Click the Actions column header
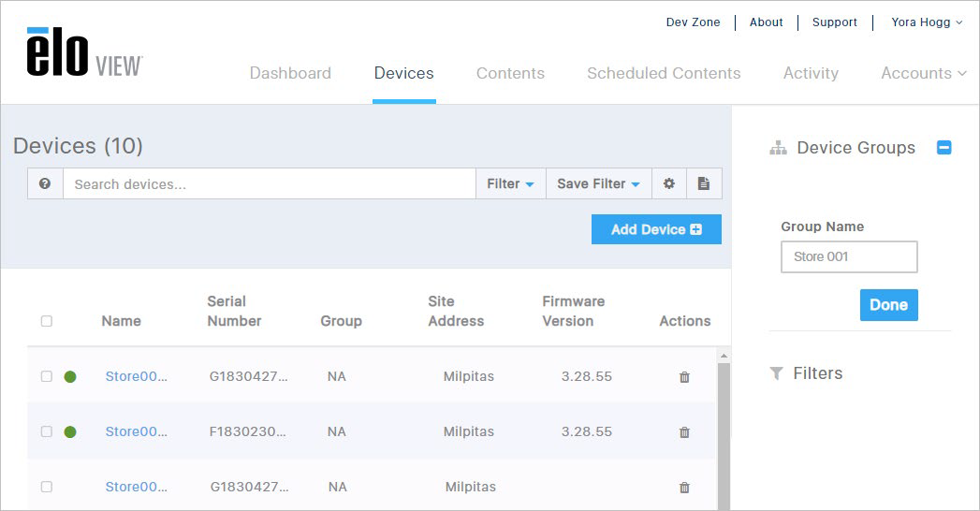This screenshot has height=511, width=980. coord(685,321)
